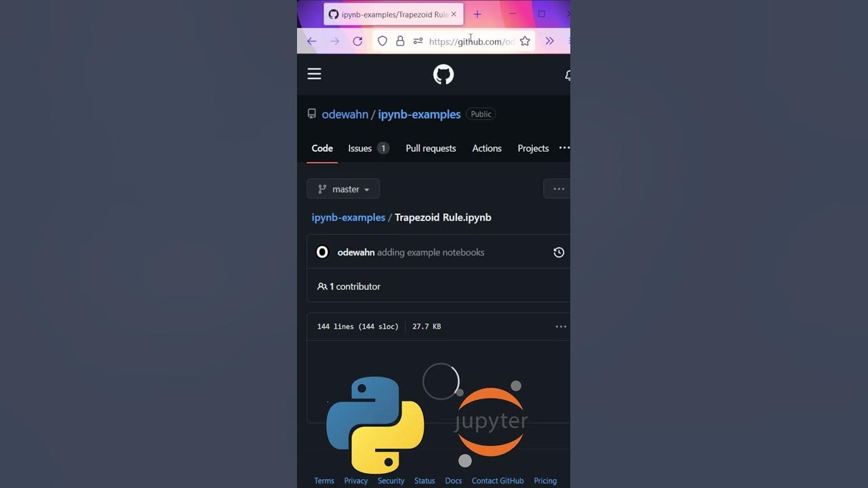Open the Actions tab
The image size is (868, 488).
[x=487, y=148]
